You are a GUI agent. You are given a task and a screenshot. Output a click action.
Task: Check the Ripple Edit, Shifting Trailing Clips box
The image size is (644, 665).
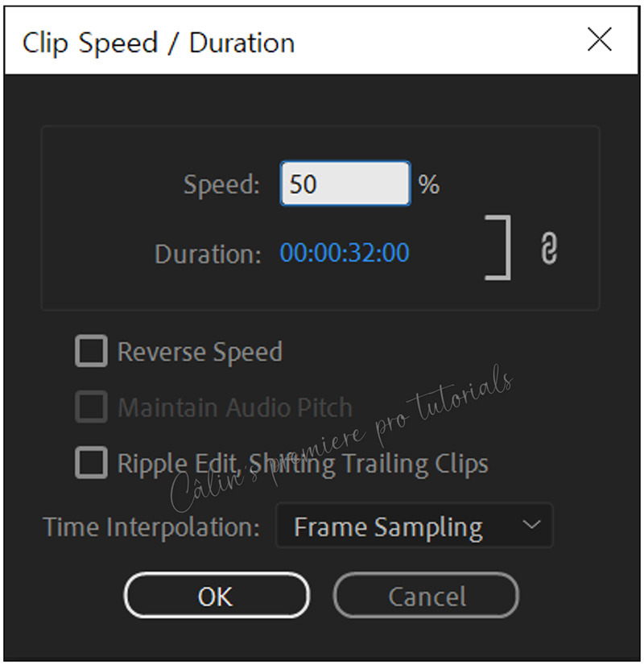(x=91, y=462)
